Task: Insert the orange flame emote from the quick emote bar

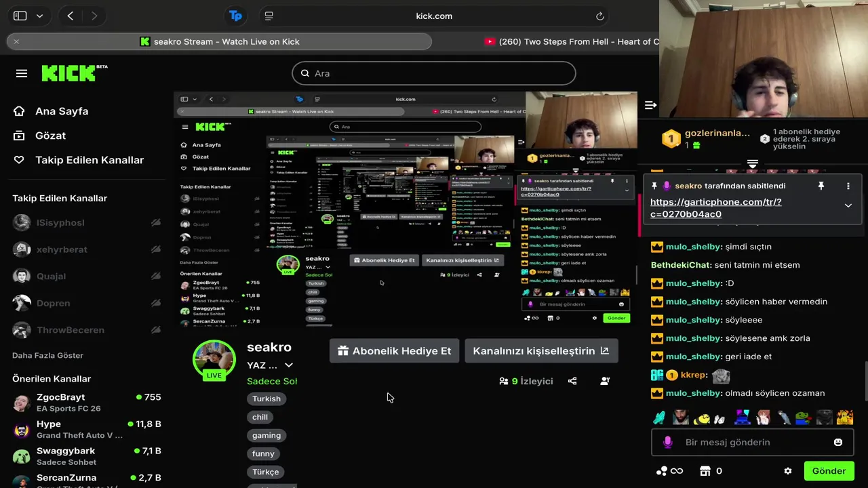Action: pyautogui.click(x=844, y=418)
